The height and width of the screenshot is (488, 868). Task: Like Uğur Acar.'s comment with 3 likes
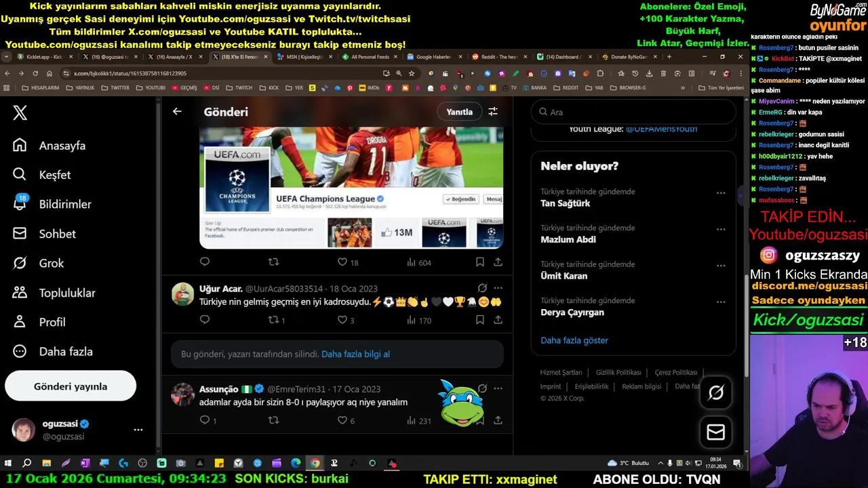[x=346, y=320]
